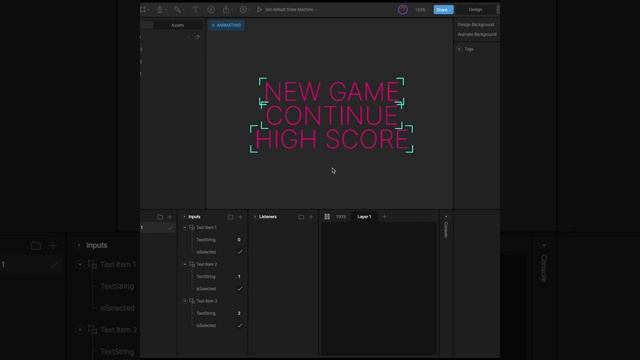Open the Assets tab in left panel
640x360 pixels.
178,25
